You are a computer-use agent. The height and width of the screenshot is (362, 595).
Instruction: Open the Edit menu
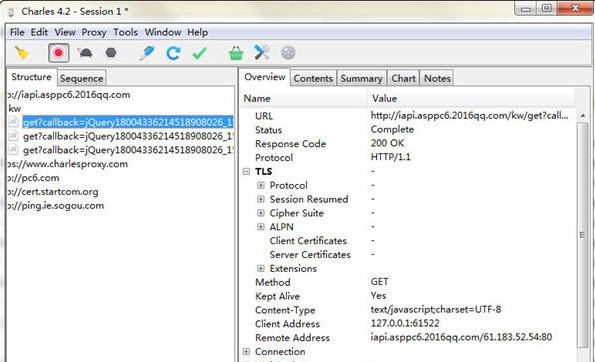tap(39, 32)
